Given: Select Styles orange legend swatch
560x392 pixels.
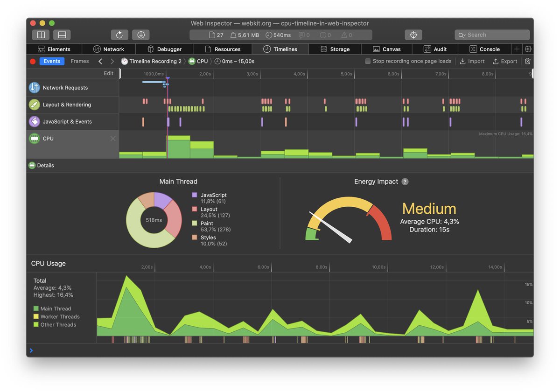Looking at the screenshot, I should tap(195, 238).
